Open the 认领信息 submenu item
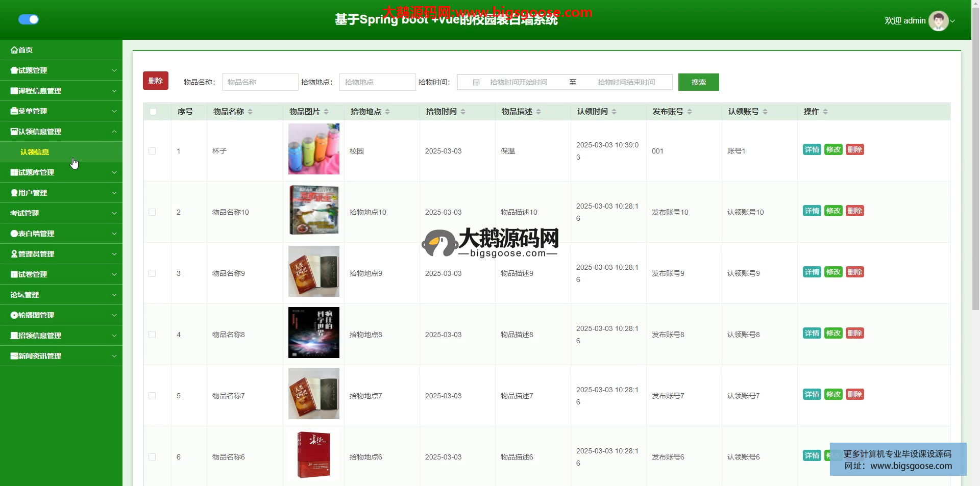 pyautogui.click(x=35, y=152)
